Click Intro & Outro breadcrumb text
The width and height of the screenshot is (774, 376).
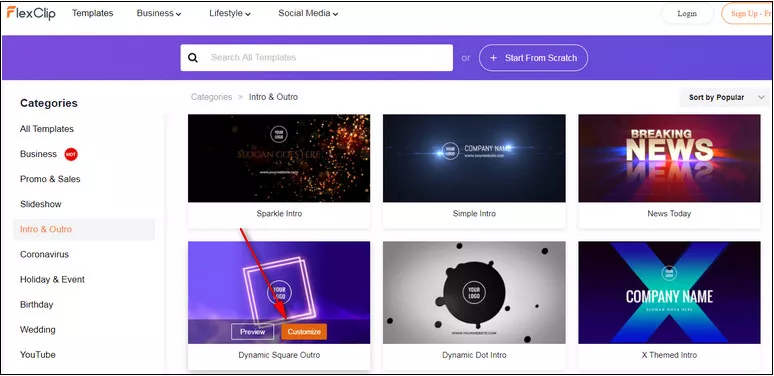coord(273,97)
